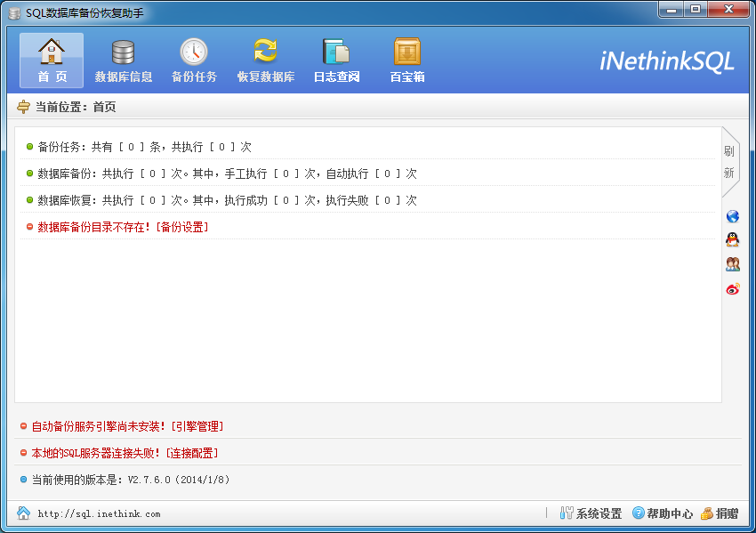Open the [连接配置] connection config link
Screen dimensions: 756x533
click(191, 453)
